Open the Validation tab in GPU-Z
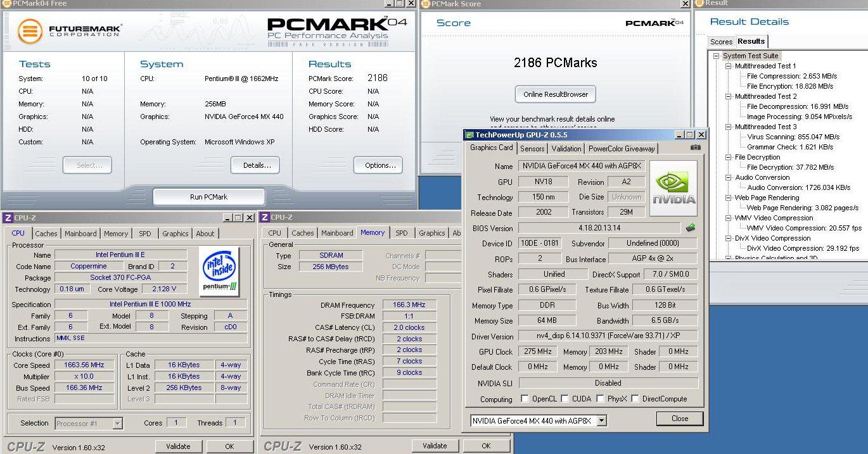 pyautogui.click(x=566, y=149)
